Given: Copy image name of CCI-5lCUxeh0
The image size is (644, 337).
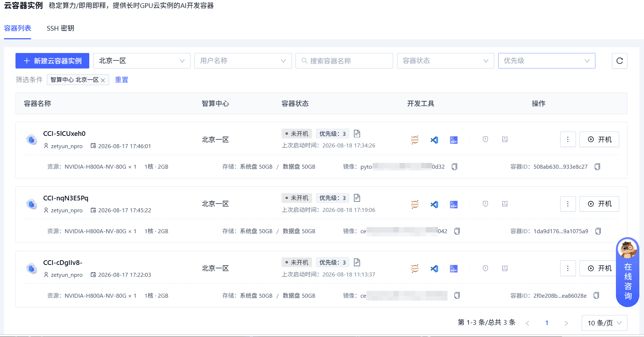Looking at the screenshot, I should click(x=455, y=167).
